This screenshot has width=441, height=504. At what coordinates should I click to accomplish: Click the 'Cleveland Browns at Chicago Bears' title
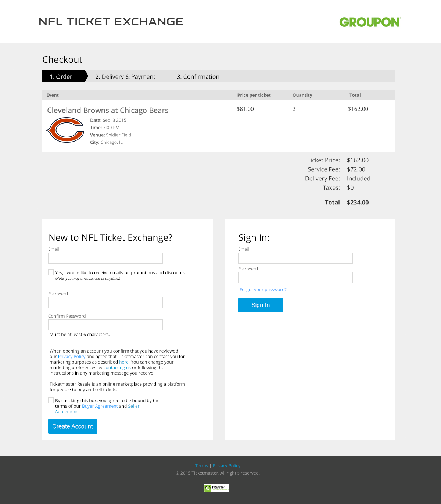(x=108, y=110)
